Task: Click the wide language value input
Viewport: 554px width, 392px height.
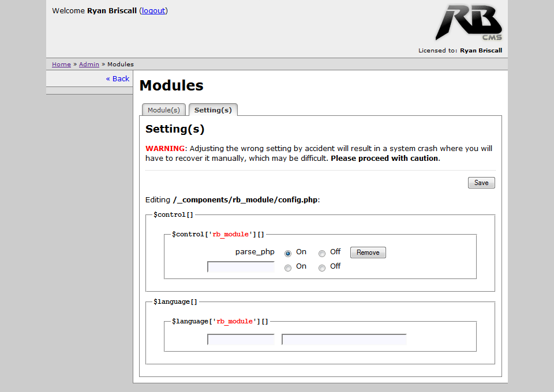Action: pos(344,340)
